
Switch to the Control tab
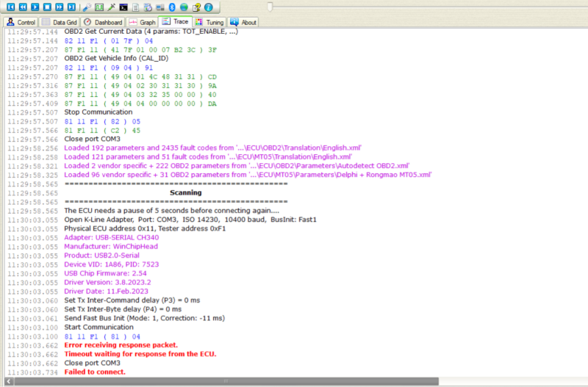[21, 23]
